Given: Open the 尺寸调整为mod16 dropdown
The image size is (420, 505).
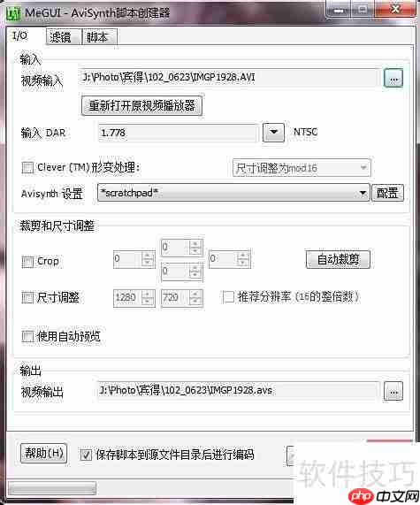Looking at the screenshot, I should click(x=302, y=168).
